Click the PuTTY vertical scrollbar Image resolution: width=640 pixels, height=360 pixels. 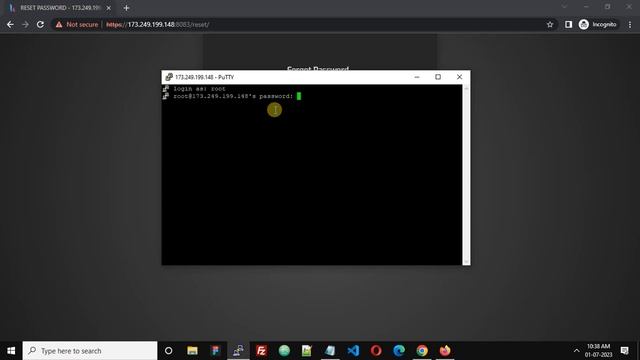click(x=466, y=175)
